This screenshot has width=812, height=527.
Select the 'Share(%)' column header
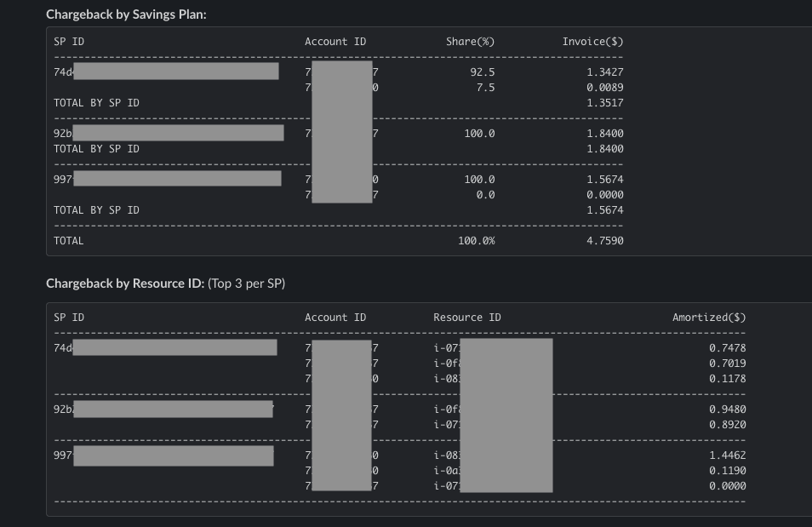[x=470, y=42]
